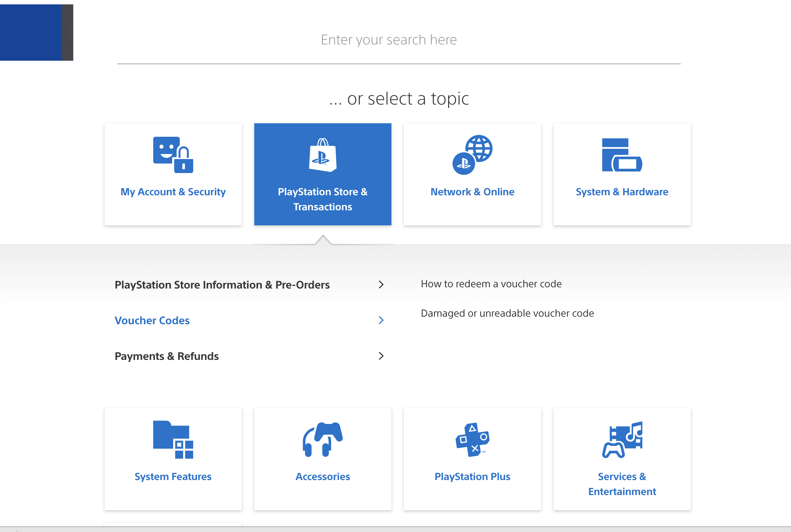Viewport: 791px width, 532px height.
Task: Expand PlayStation Store Information & Pre-Orders chevron
Action: (x=381, y=284)
